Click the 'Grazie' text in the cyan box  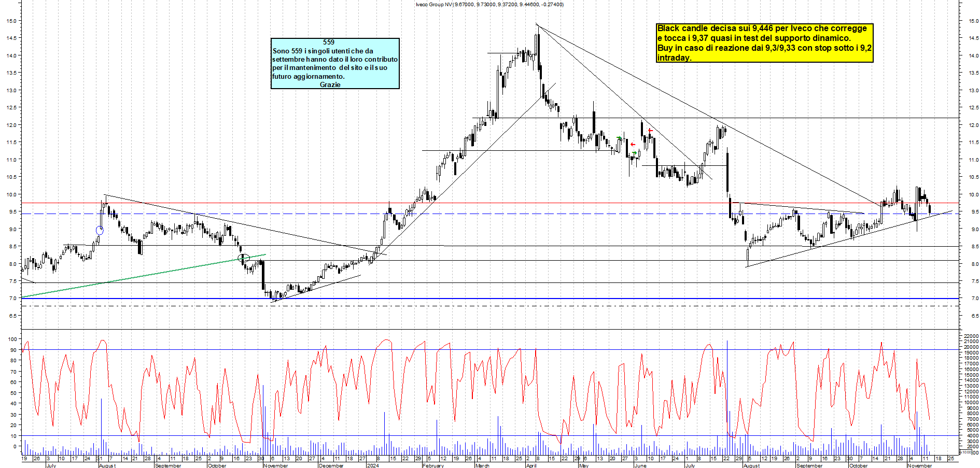click(x=330, y=84)
